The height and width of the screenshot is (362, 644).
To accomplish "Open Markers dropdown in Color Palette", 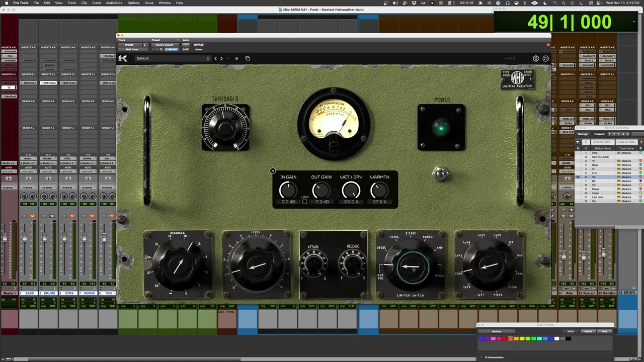I will [497, 331].
